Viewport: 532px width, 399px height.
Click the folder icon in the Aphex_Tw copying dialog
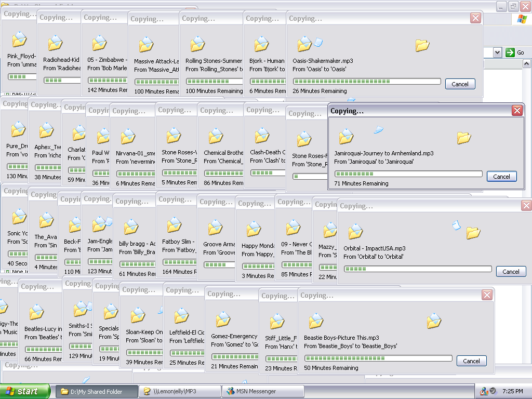coord(46,130)
